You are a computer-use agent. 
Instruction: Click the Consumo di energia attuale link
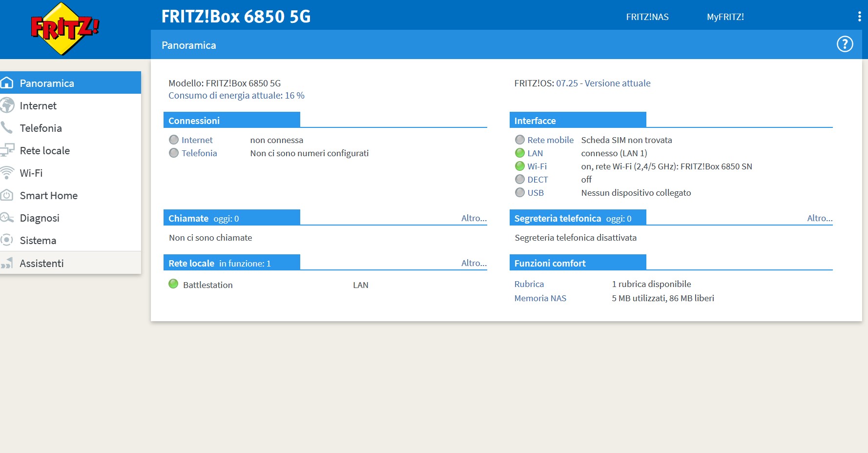236,95
